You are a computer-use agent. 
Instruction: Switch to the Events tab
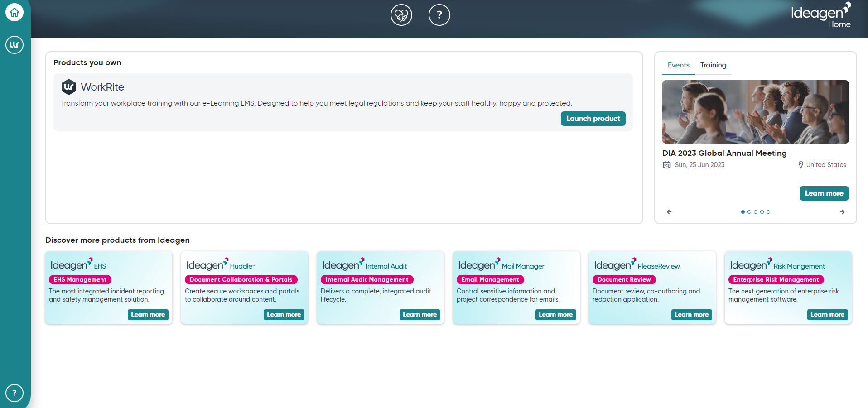pyautogui.click(x=679, y=65)
